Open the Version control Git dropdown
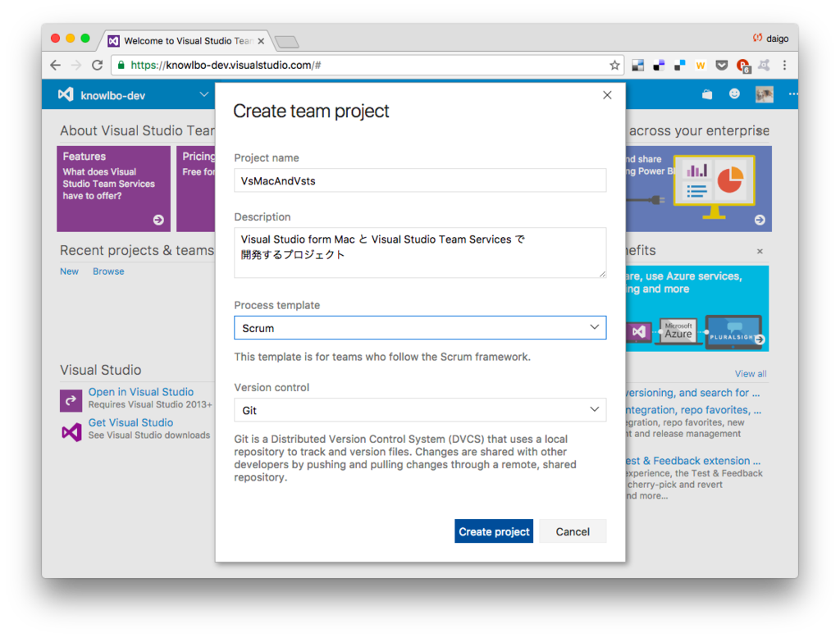Screen dimensions: 840x638 (x=420, y=410)
